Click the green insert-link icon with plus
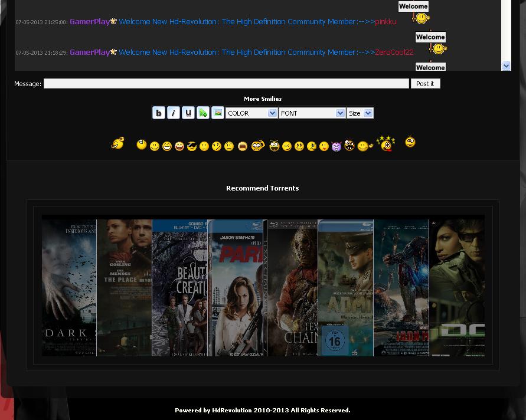The height and width of the screenshot is (420, 526). (203, 113)
